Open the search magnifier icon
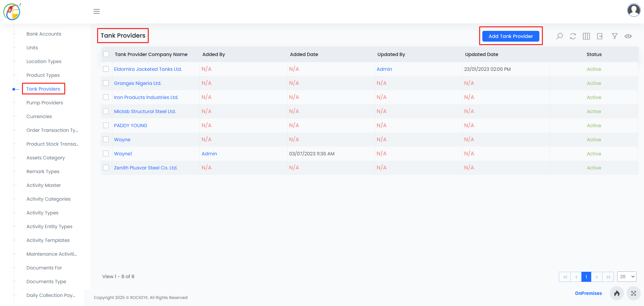Viewport: 644px width, 306px height. pyautogui.click(x=559, y=36)
